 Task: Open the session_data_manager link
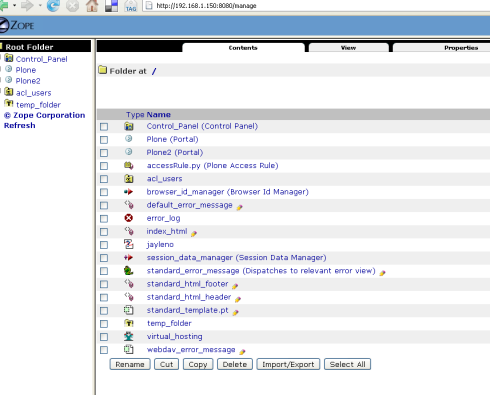236,258
